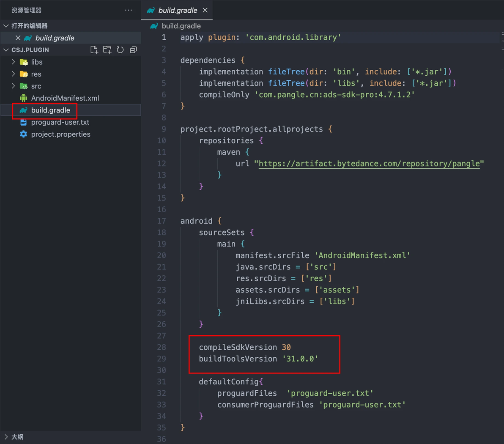
Task: Click assets.srcDirs on line 23
Action: [268, 290]
